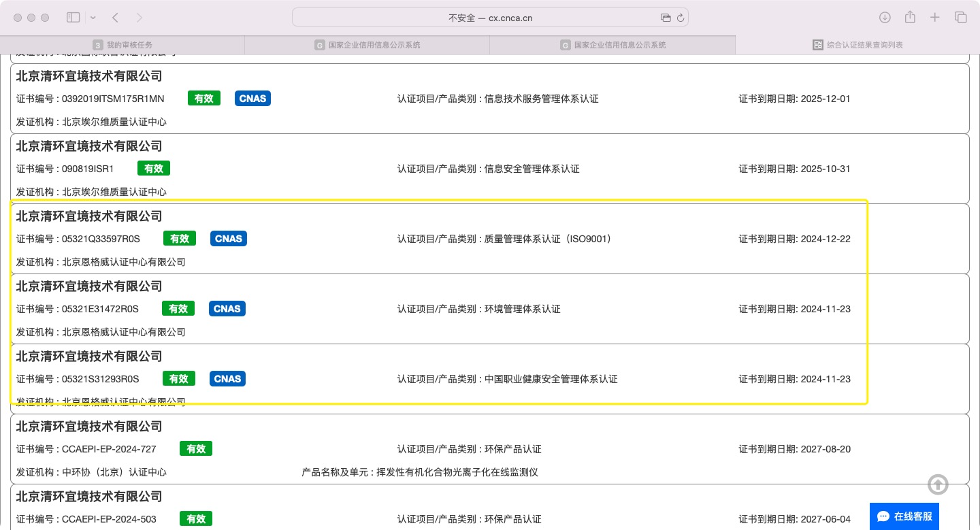Click the 有效 badge for certificate 090819ISR1
The width and height of the screenshot is (980, 530).
154,169
